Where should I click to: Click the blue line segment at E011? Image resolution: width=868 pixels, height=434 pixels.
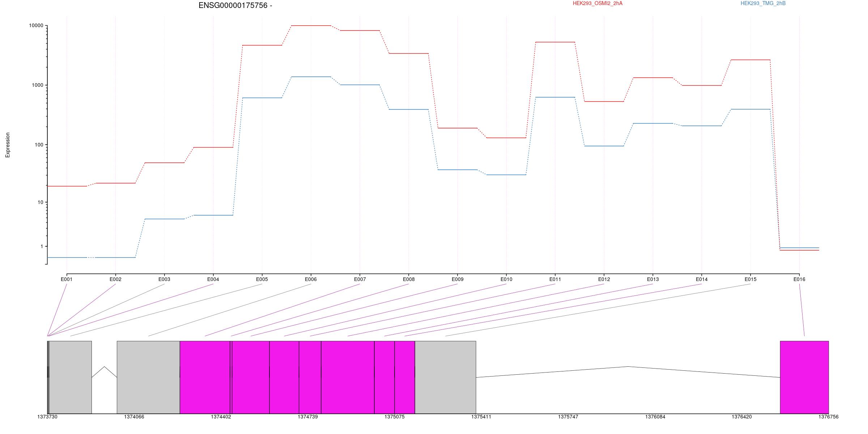(555, 97)
